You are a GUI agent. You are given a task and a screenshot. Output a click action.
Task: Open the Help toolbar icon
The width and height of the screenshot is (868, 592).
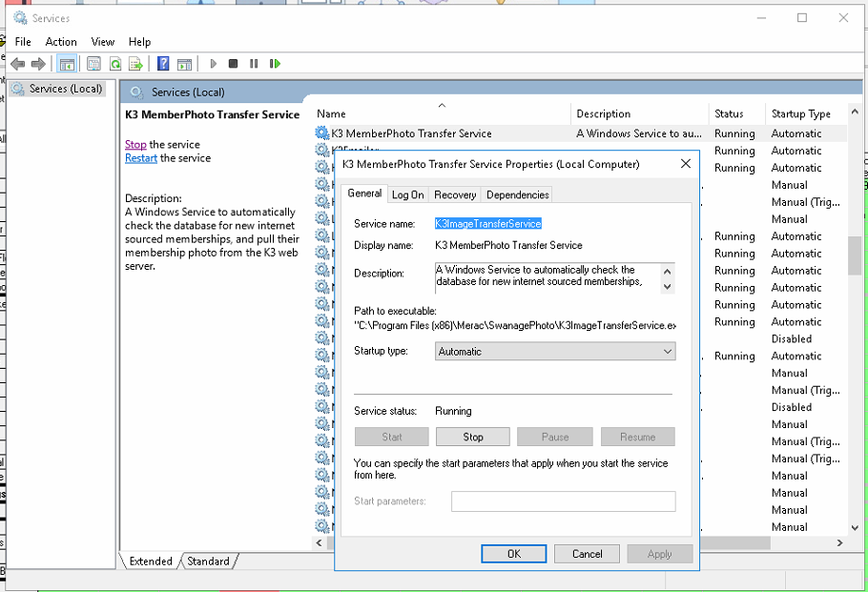pos(163,64)
